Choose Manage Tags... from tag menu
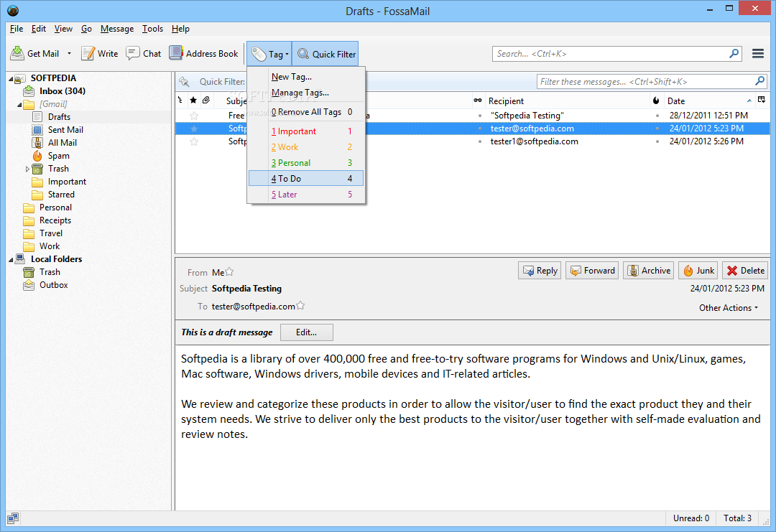 [306, 93]
